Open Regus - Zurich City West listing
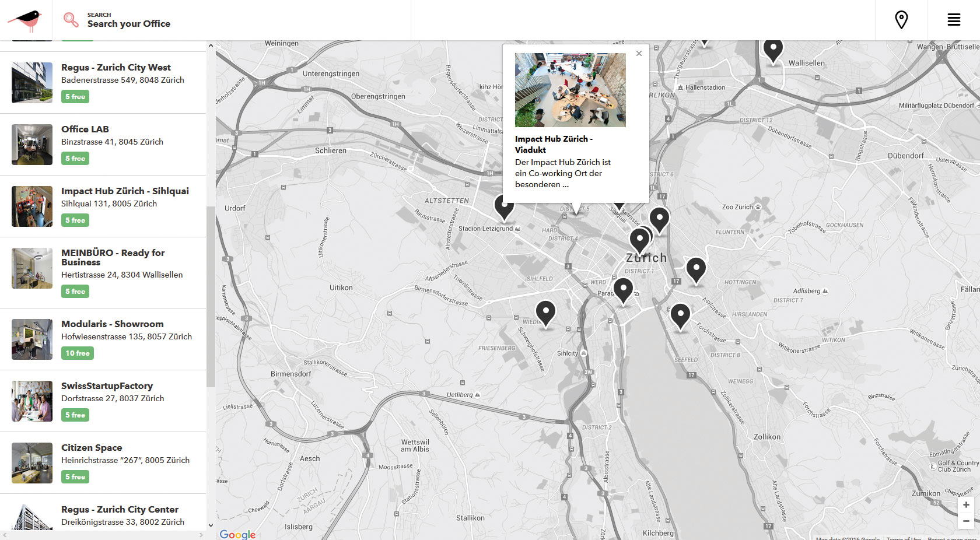The height and width of the screenshot is (540, 980). pyautogui.click(x=103, y=82)
